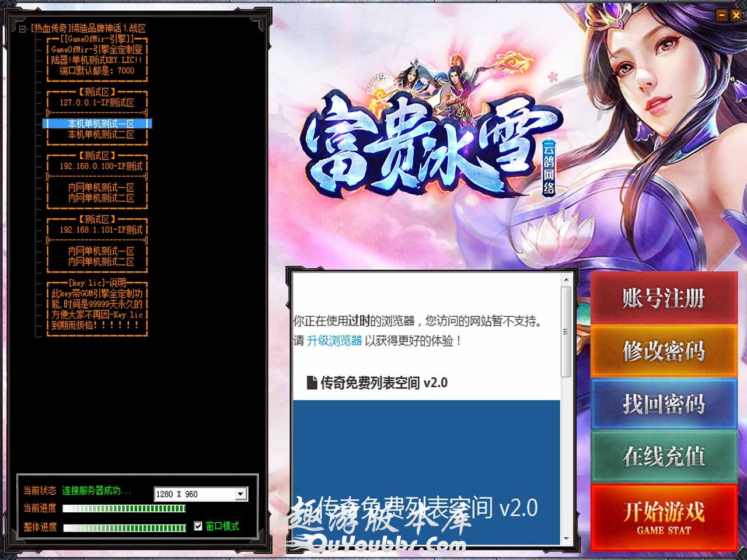Choose 内网单机测试一区 under 192.168.0.100

(100, 188)
